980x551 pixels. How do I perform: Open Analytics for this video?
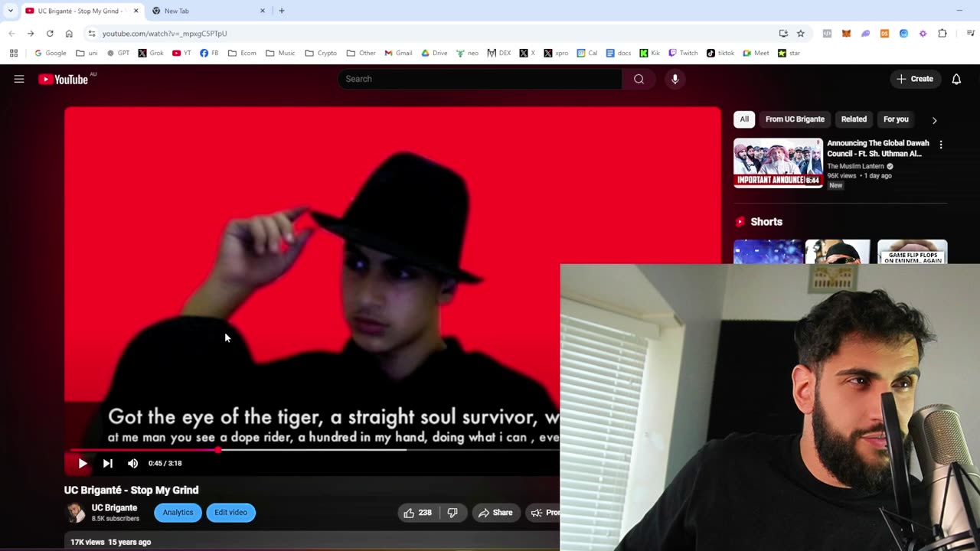(178, 513)
